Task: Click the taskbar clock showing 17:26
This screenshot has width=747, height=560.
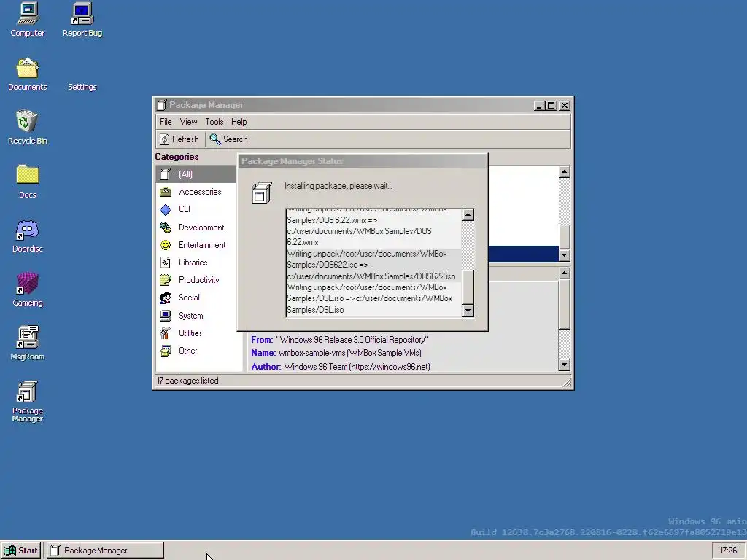Action: coord(728,551)
